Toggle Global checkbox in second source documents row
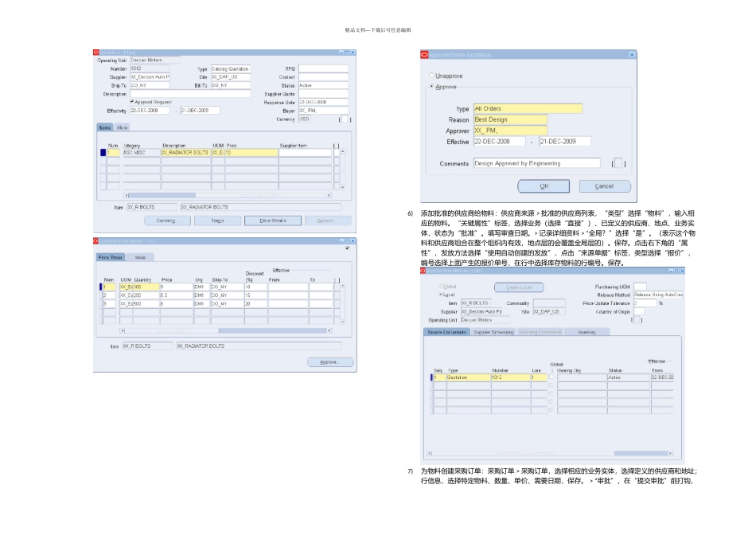The width and height of the screenshot is (756, 535). (x=551, y=385)
